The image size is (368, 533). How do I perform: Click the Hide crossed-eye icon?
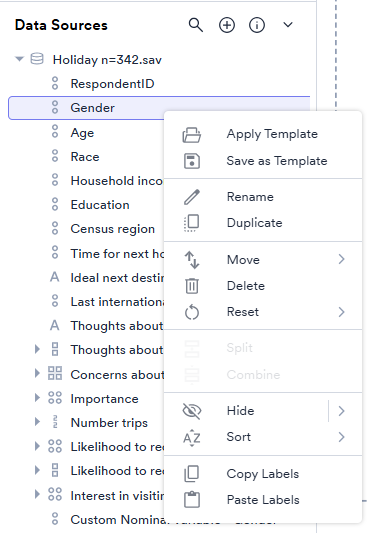[x=192, y=411]
